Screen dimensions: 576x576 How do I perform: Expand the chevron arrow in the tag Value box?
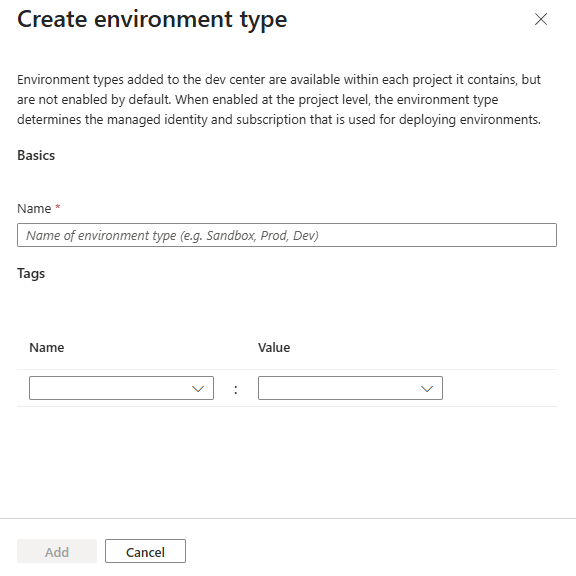tap(426, 389)
